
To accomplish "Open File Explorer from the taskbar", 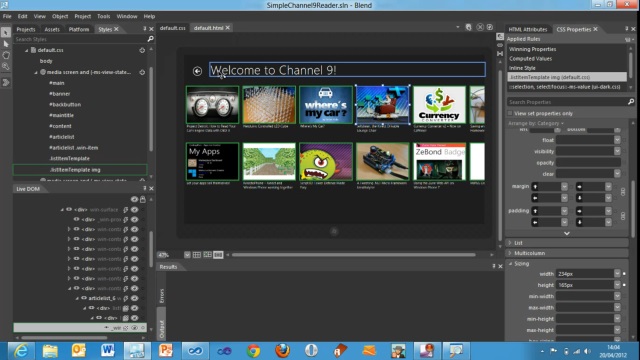I will pyautogui.click(x=50, y=351).
